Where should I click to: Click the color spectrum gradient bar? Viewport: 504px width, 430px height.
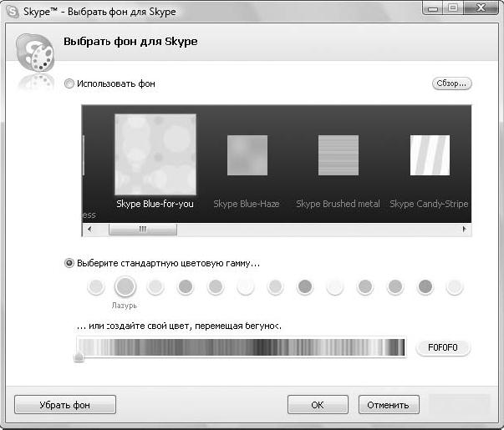[x=241, y=346]
